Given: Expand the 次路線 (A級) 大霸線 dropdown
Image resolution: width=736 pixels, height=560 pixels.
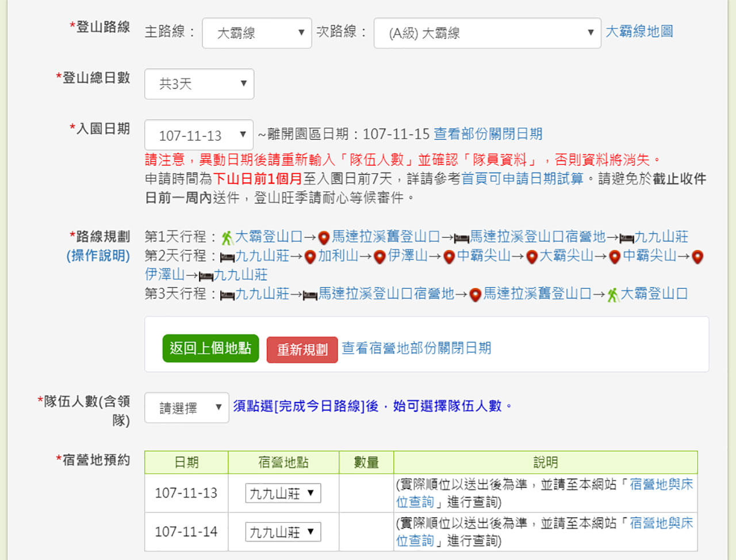Looking at the screenshot, I should pos(486,33).
